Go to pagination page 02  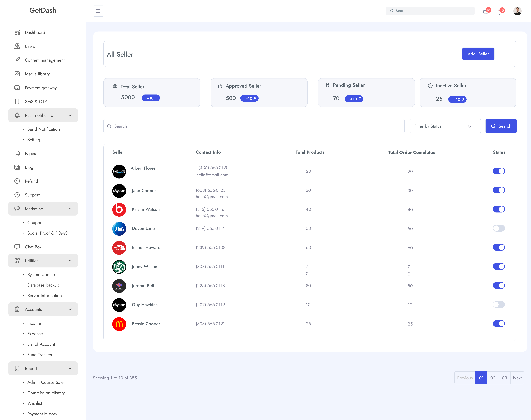pyautogui.click(x=493, y=378)
